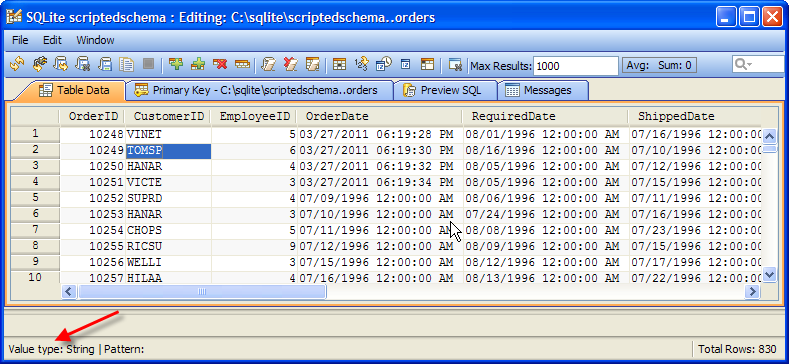Select the SUPRD customer cell
This screenshot has height=364, width=789.
click(x=168, y=199)
